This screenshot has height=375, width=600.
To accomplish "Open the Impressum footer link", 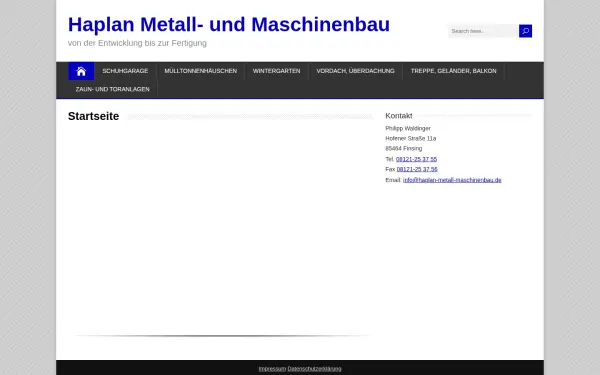I will [x=272, y=369].
